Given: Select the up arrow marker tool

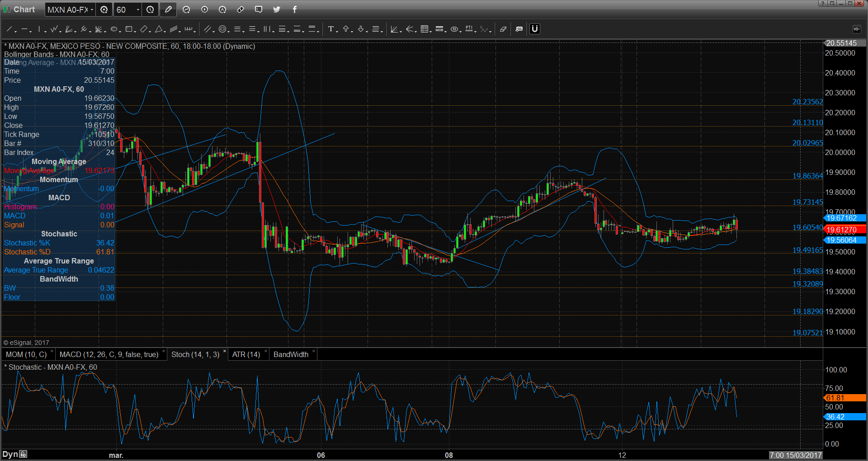Looking at the screenshot, I should (346, 29).
